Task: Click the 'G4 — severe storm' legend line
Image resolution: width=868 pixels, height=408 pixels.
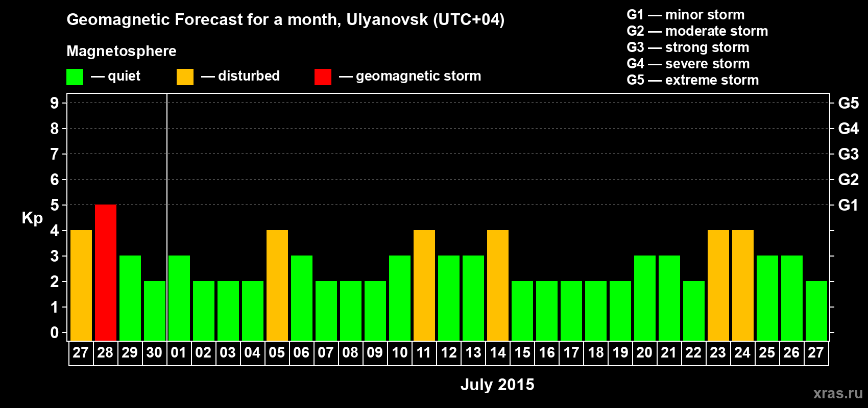Action: (688, 64)
